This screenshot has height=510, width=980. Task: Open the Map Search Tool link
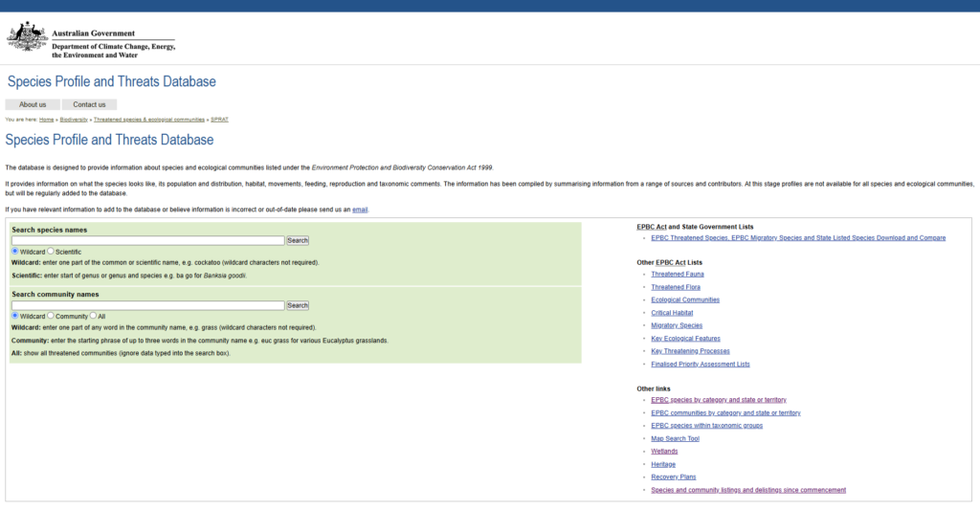click(675, 439)
